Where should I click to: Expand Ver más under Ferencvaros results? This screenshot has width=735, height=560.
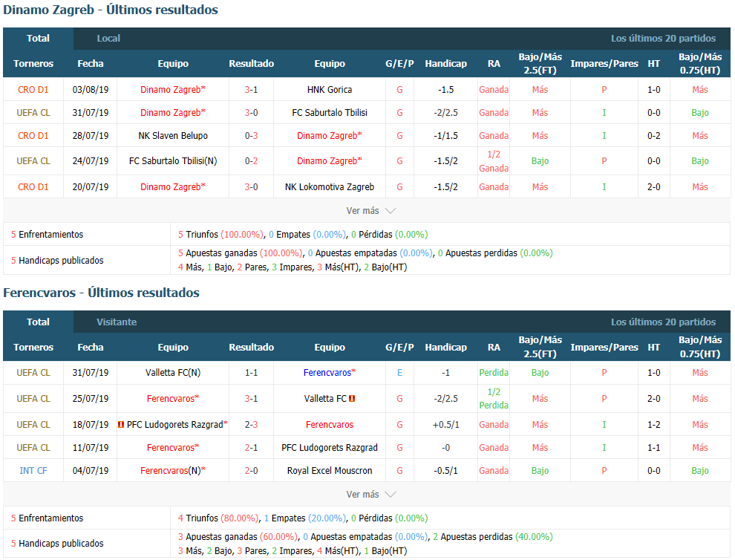pos(370,495)
